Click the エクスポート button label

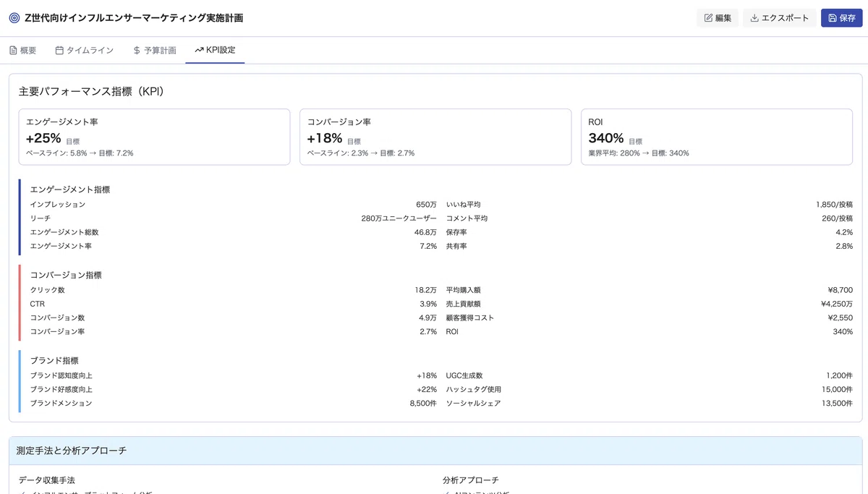click(x=786, y=18)
